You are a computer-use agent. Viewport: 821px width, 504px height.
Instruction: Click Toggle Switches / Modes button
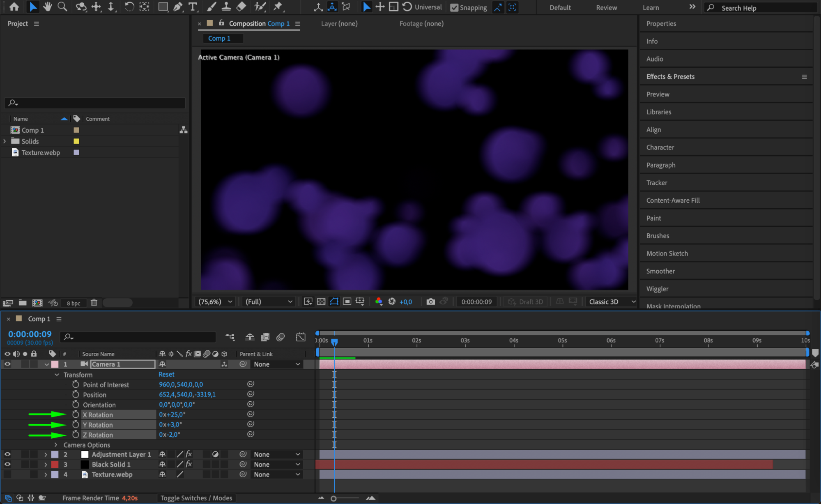196,498
